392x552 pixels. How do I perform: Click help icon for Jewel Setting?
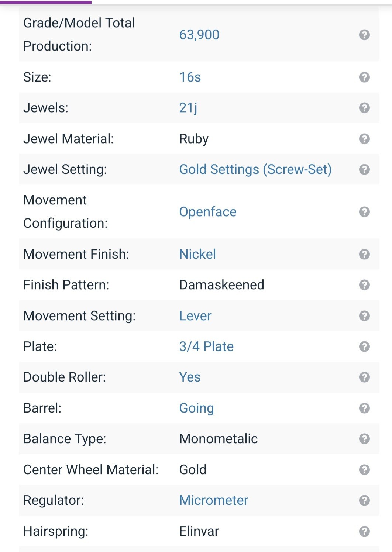(364, 169)
